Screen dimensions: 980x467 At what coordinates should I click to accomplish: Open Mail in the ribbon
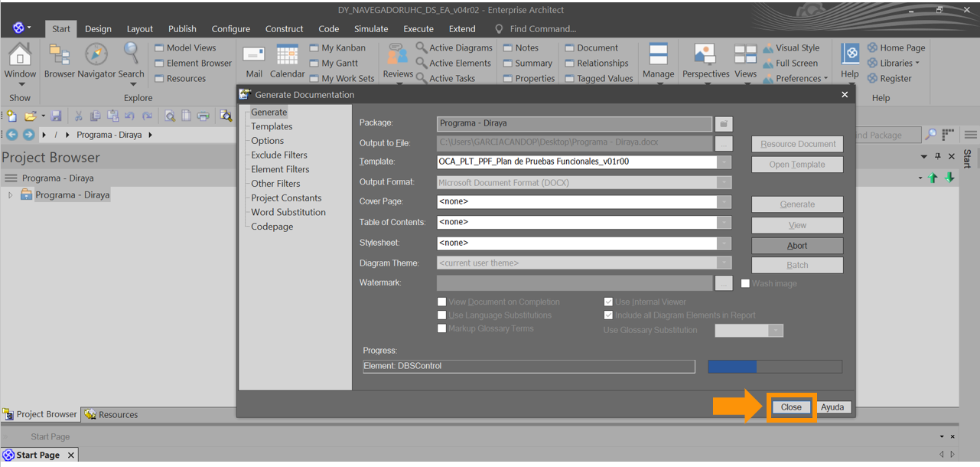click(254, 61)
